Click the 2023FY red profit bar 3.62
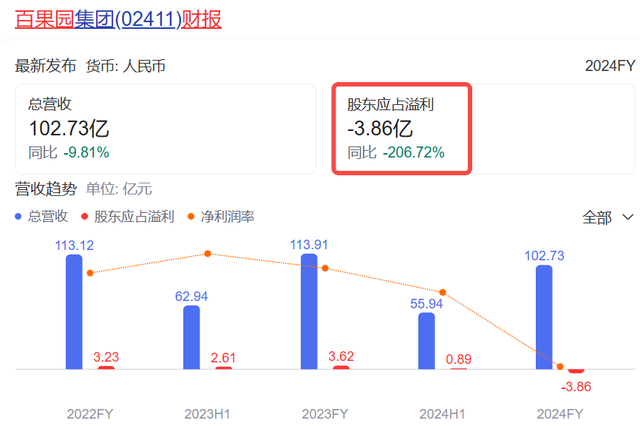This screenshot has width=640, height=426. click(341, 367)
